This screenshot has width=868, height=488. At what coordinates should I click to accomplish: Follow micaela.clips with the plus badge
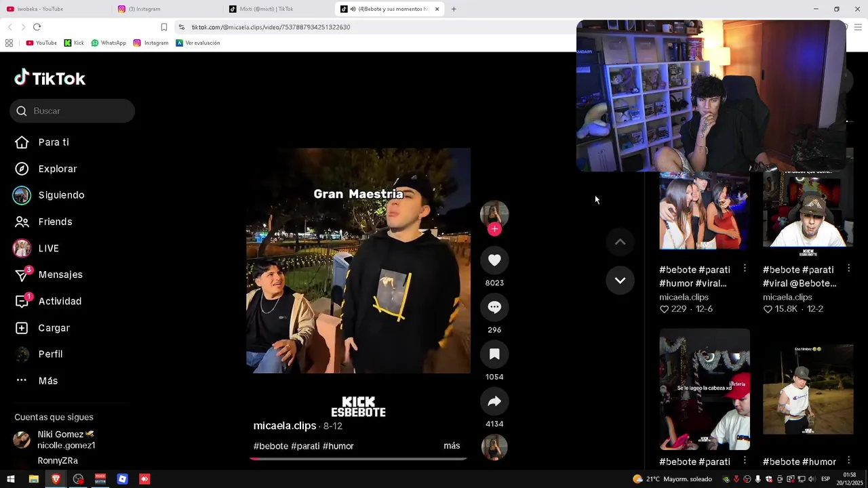(494, 229)
